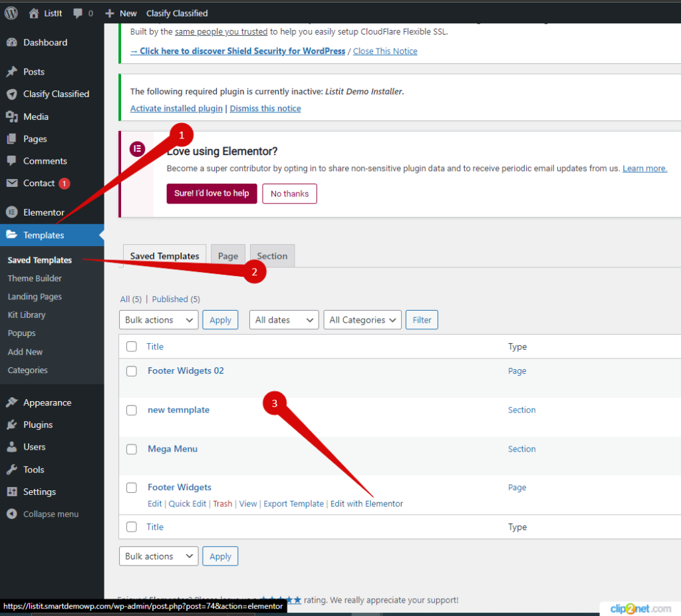681x616 pixels.
Task: Click the Comments bubble icon in sidebar
Action: pyautogui.click(x=13, y=160)
